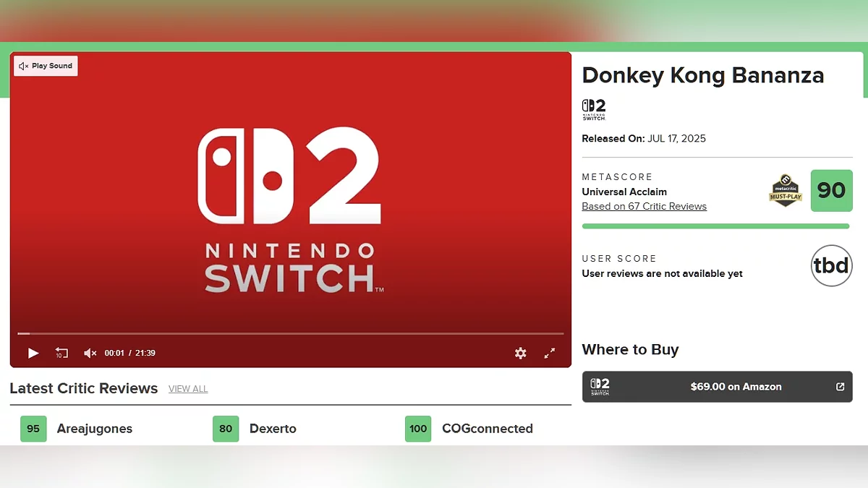The height and width of the screenshot is (488, 868).
Task: Click the Dexerto score 80 badge
Action: click(x=226, y=429)
